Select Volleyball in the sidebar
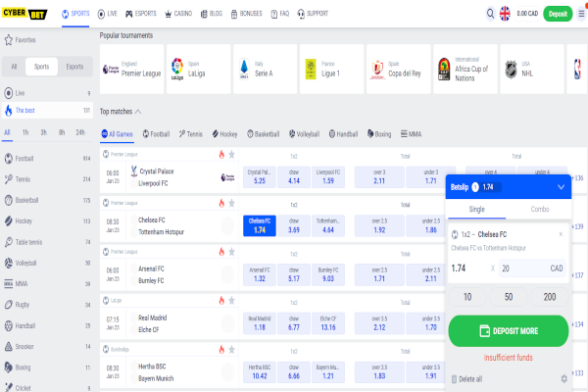Image resolution: width=588 pixels, height=392 pixels. click(x=47, y=263)
